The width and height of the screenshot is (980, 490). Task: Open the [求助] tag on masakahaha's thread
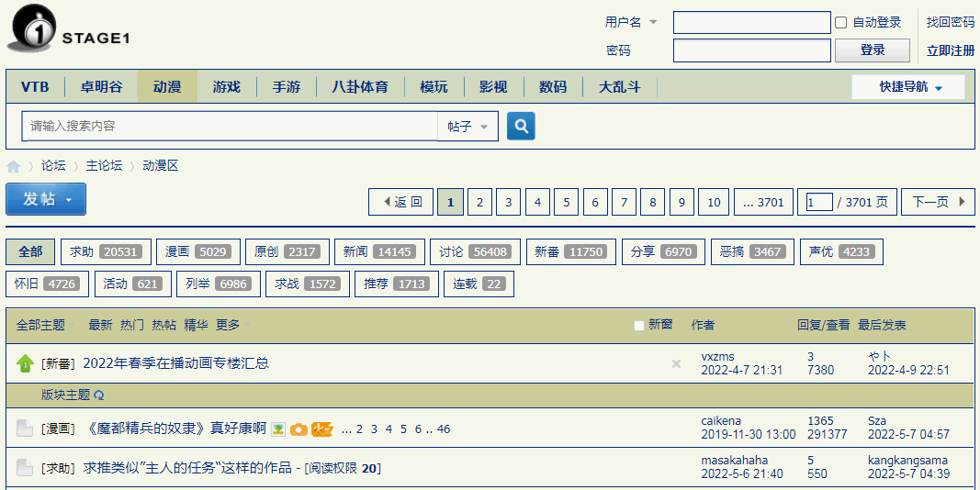58,468
